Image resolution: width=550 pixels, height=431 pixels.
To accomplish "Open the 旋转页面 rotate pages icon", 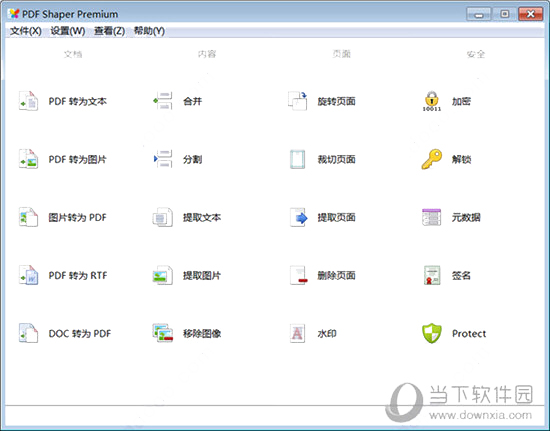I will point(297,101).
